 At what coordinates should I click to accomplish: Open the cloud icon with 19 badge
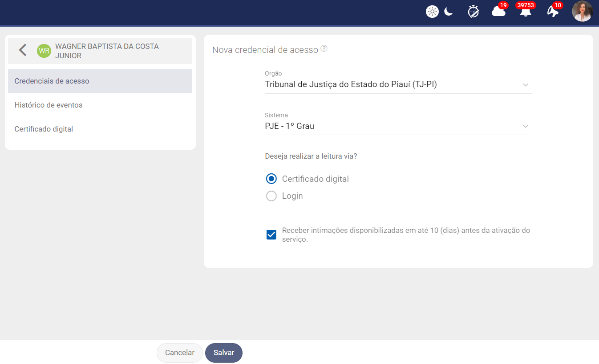click(498, 12)
